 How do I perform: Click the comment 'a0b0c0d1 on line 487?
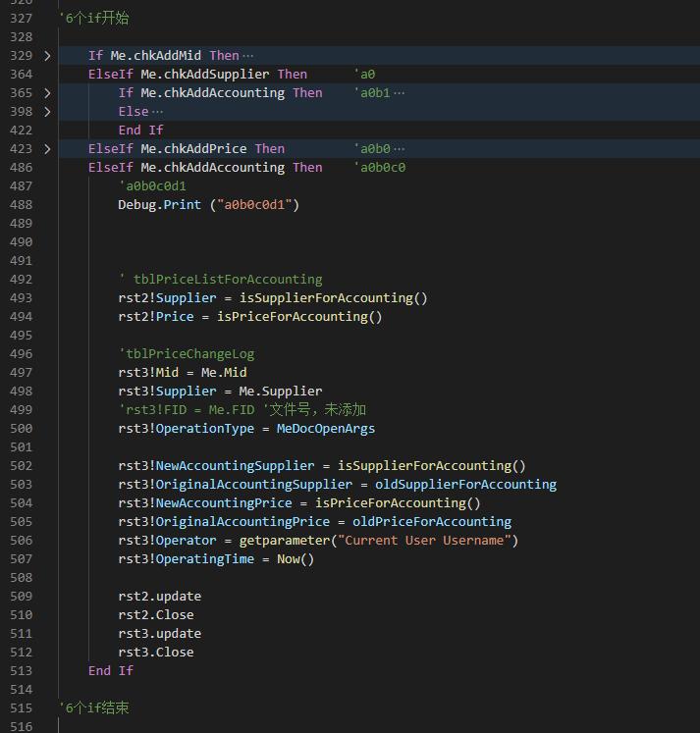click(x=152, y=186)
